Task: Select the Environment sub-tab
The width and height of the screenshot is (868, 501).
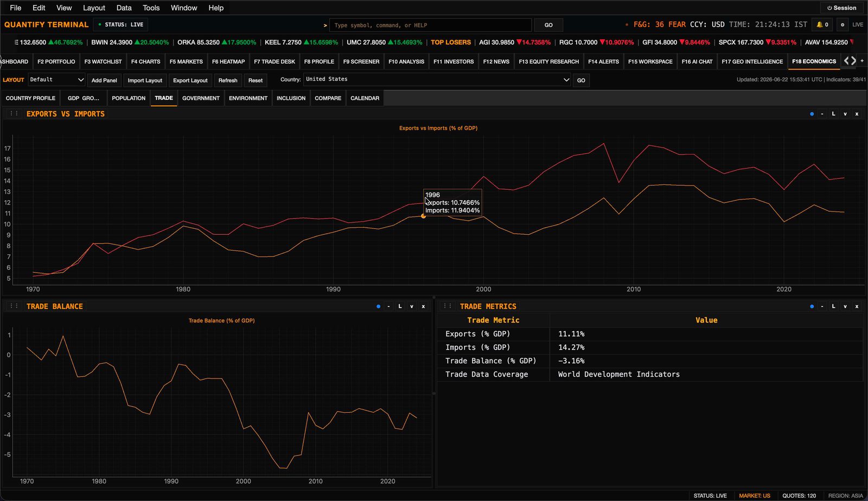Action: pos(248,98)
